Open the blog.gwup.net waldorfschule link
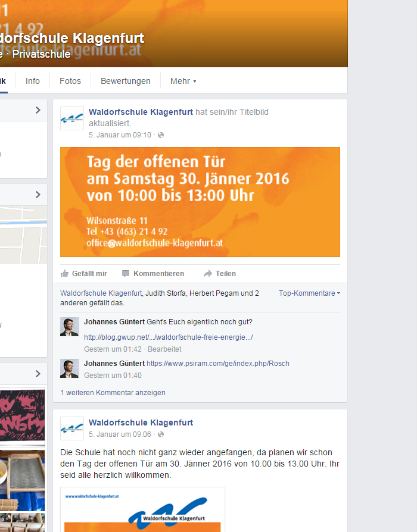Screen dimensions: 417x532 (169, 337)
